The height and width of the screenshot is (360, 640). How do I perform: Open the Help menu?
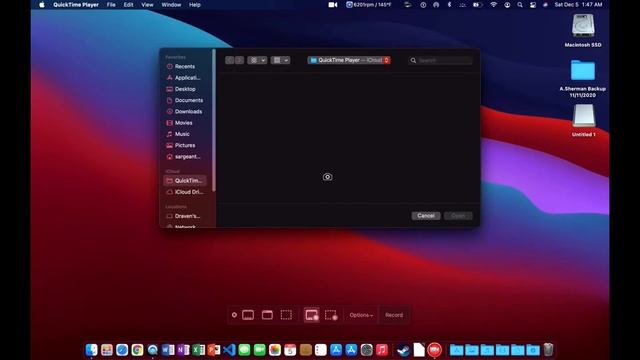coord(195,5)
